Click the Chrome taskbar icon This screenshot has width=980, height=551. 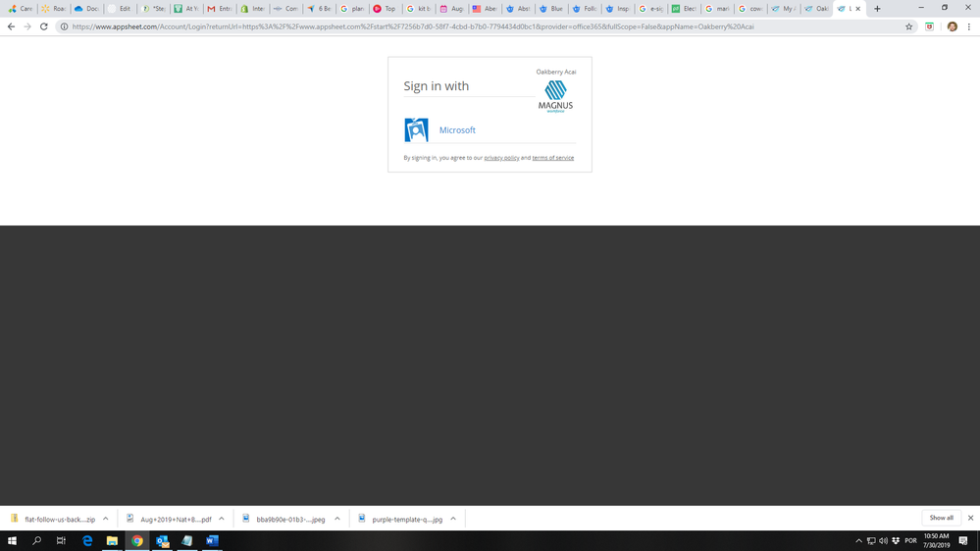pos(137,541)
